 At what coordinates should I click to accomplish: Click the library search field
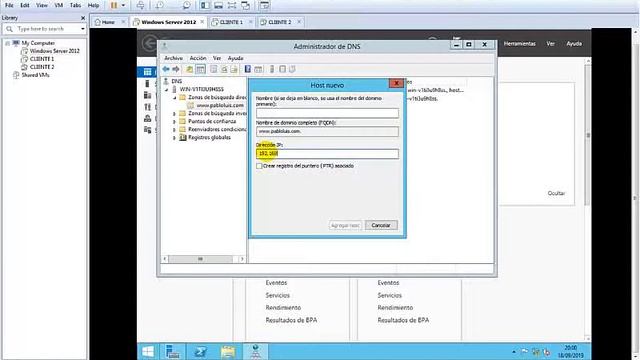(44, 29)
